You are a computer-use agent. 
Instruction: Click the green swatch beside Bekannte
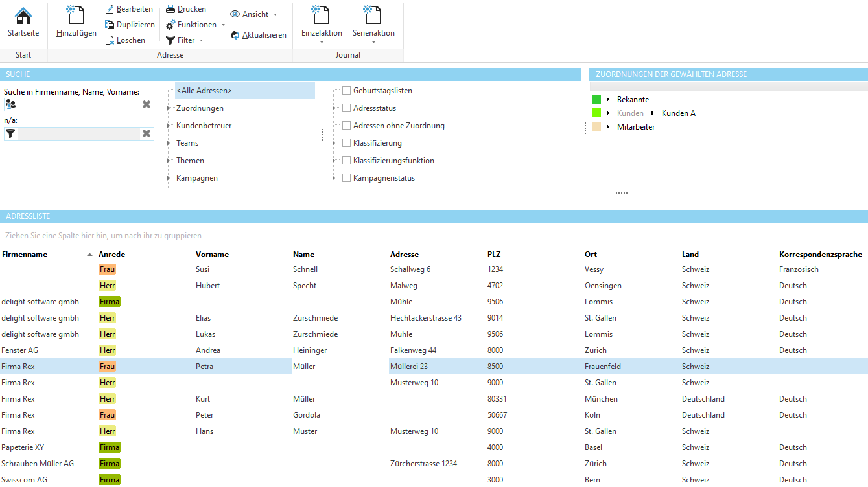click(596, 98)
